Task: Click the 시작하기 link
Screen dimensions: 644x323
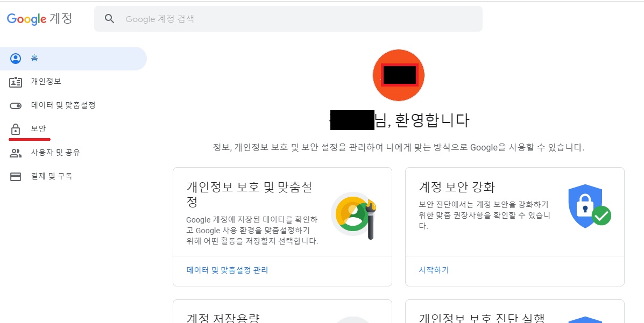Action: 434,270
